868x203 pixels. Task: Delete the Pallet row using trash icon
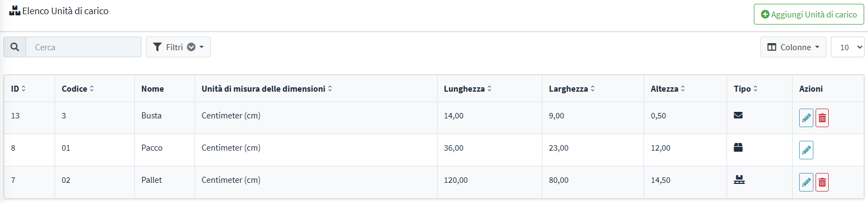tap(822, 182)
